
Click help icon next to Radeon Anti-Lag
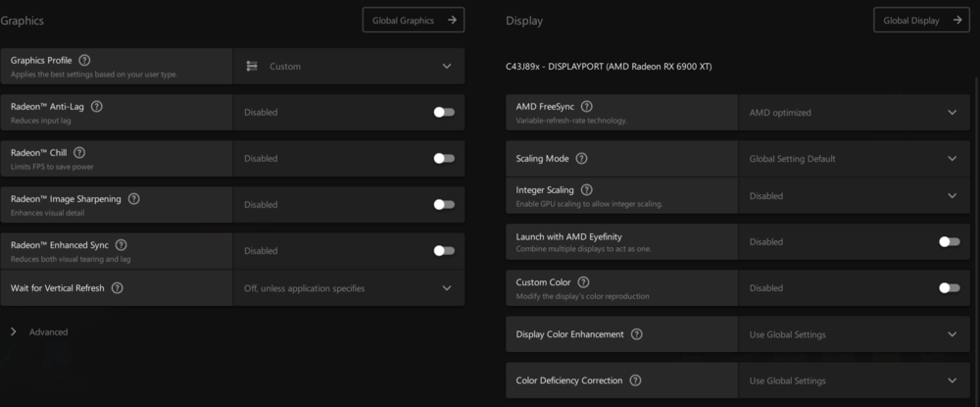tap(96, 106)
